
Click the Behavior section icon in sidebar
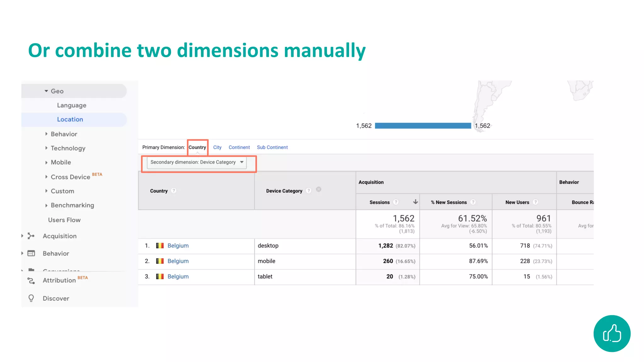(x=31, y=253)
